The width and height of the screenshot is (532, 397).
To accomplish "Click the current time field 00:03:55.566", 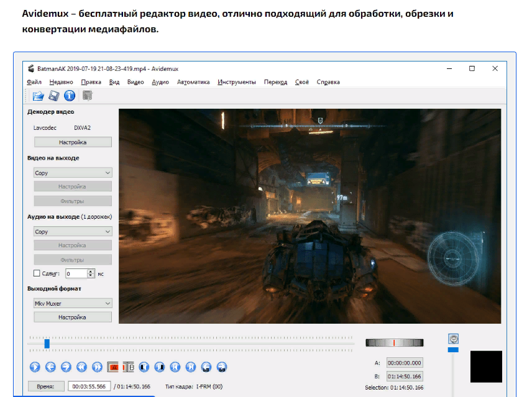I will (89, 386).
